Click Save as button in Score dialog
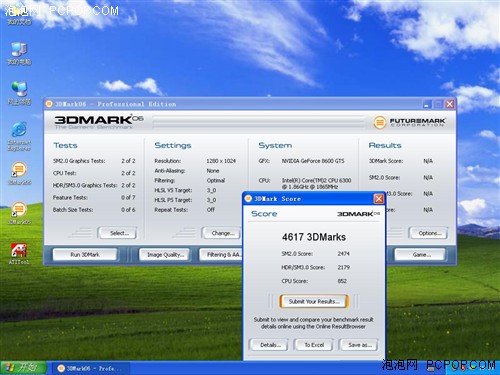 click(x=359, y=345)
